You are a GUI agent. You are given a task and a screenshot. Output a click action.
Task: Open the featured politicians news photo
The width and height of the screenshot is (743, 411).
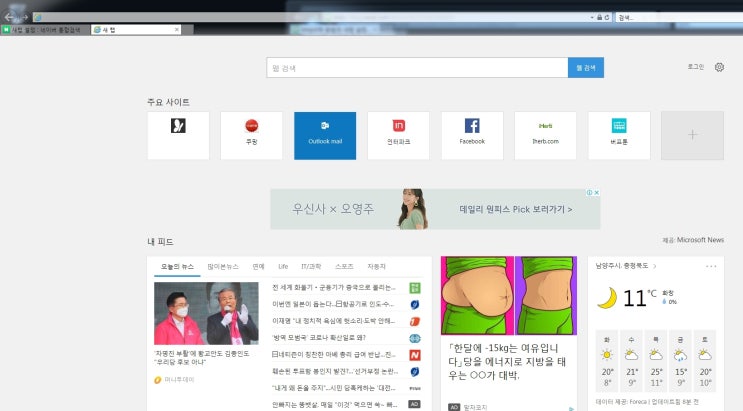point(206,313)
